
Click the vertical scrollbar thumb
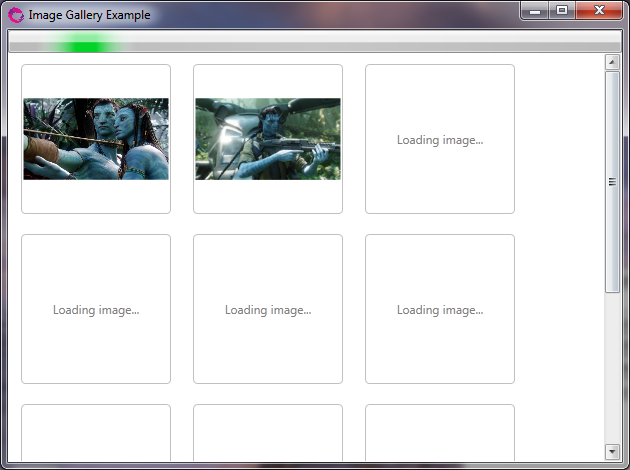point(612,182)
